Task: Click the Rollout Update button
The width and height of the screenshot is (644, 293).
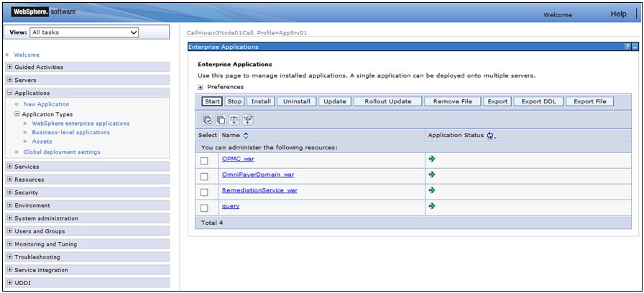Action: pyautogui.click(x=387, y=101)
